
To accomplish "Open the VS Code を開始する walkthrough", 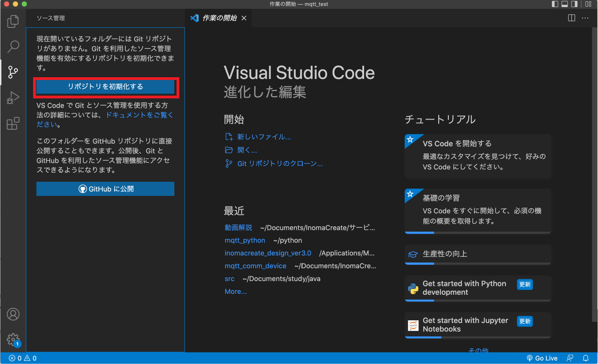I will pos(478,156).
